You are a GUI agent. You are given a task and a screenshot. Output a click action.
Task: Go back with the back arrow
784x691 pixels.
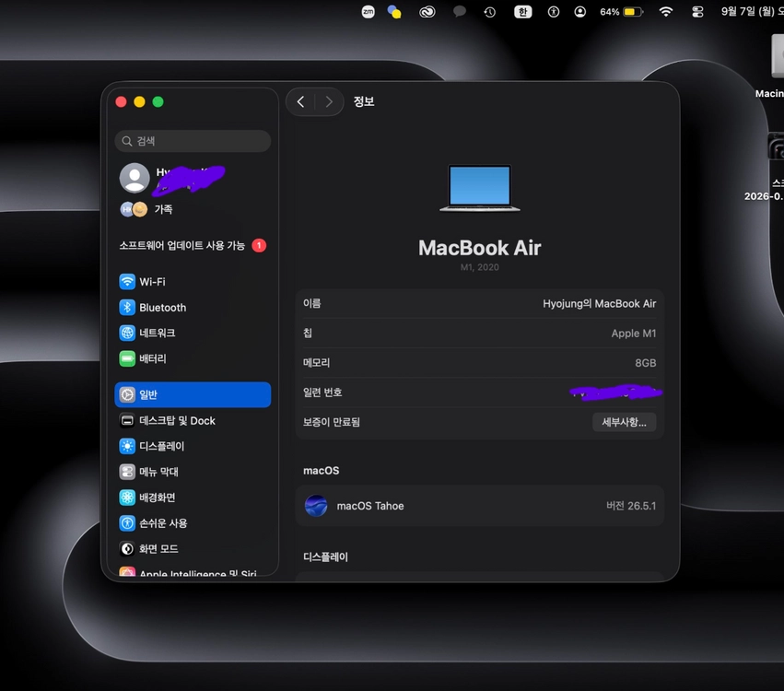300,102
